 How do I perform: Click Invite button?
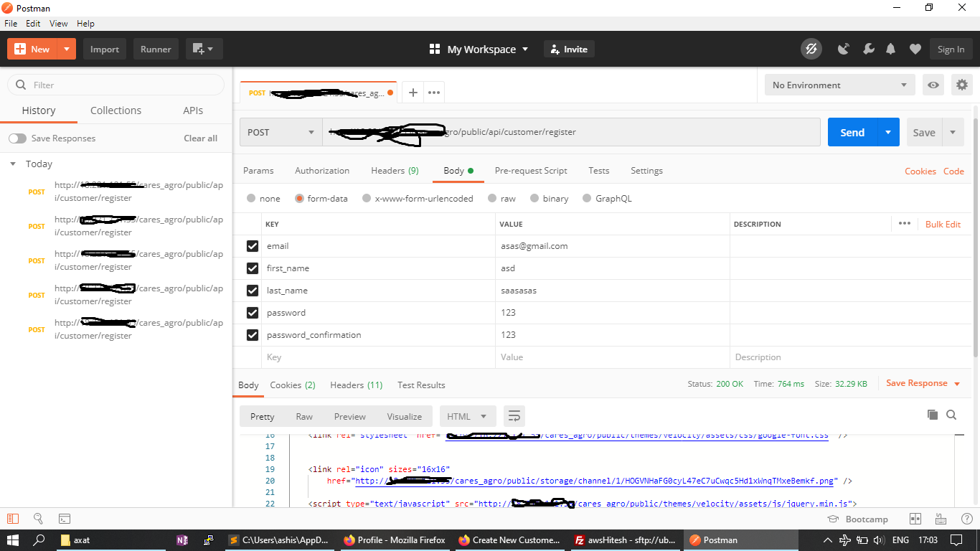569,49
